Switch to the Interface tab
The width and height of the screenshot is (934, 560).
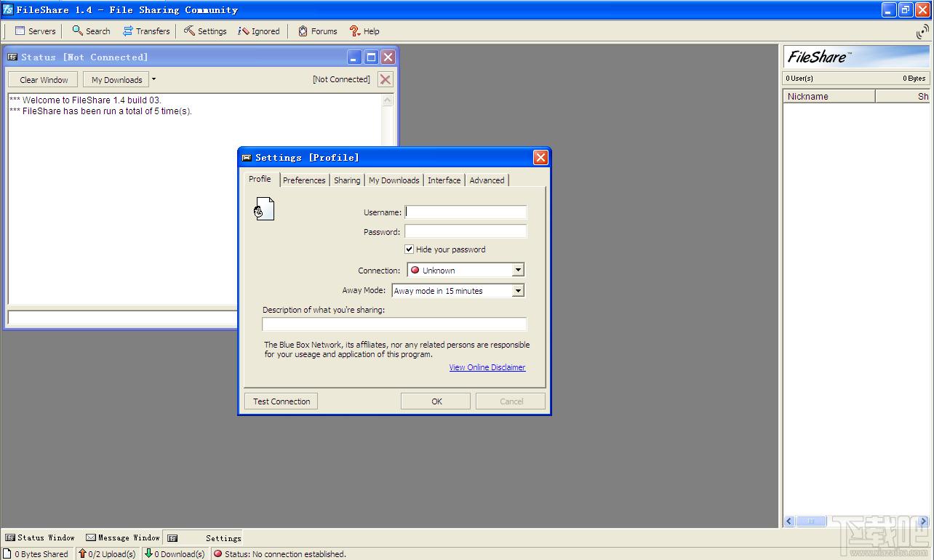[444, 180]
